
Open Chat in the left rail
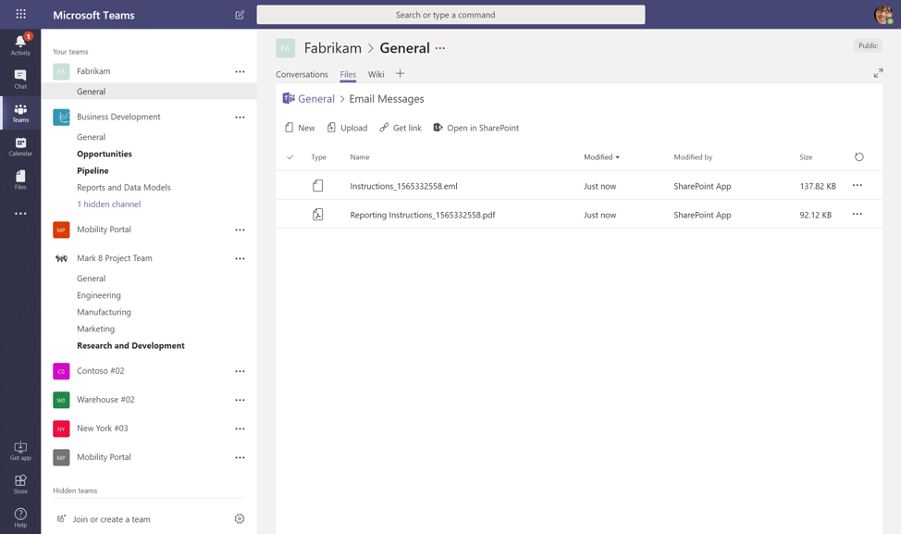tap(21, 79)
